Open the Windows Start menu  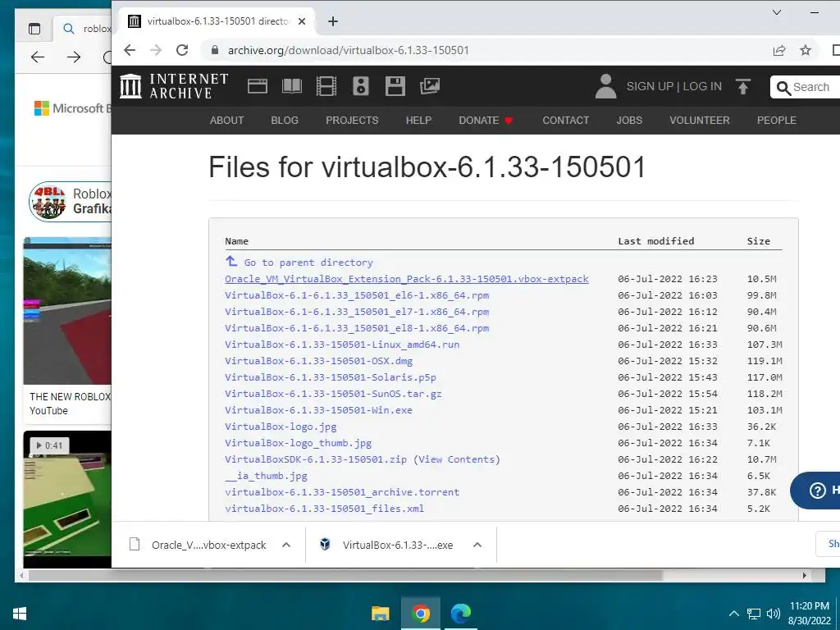click(x=20, y=614)
